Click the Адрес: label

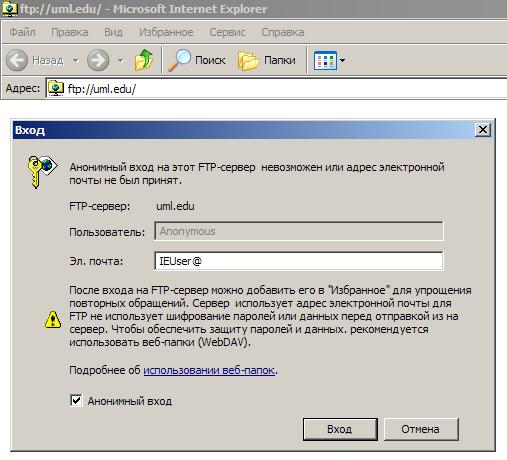(x=23, y=89)
